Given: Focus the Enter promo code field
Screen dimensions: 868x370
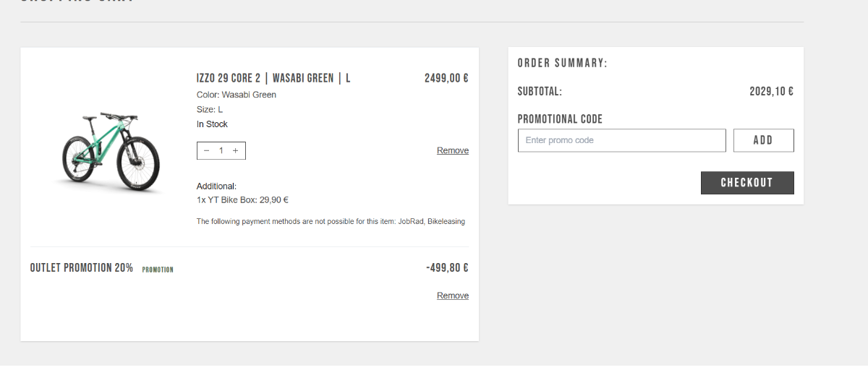Looking at the screenshot, I should pyautogui.click(x=621, y=140).
